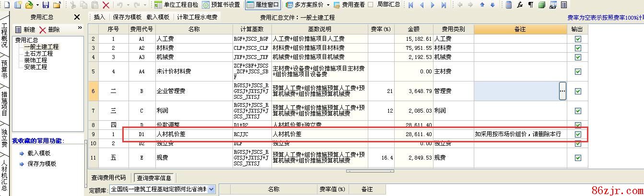
Task: Click the 载入模板 link in favorites
Action: click(39, 153)
